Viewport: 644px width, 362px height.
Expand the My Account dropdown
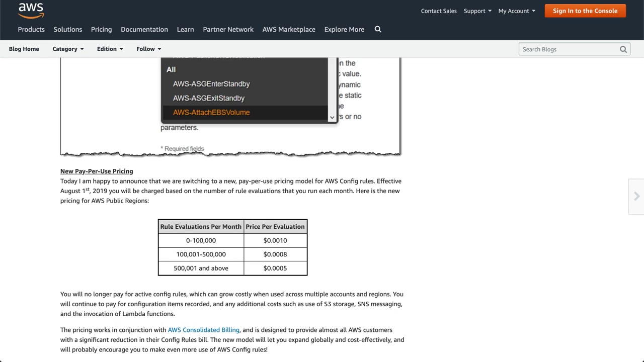(517, 11)
